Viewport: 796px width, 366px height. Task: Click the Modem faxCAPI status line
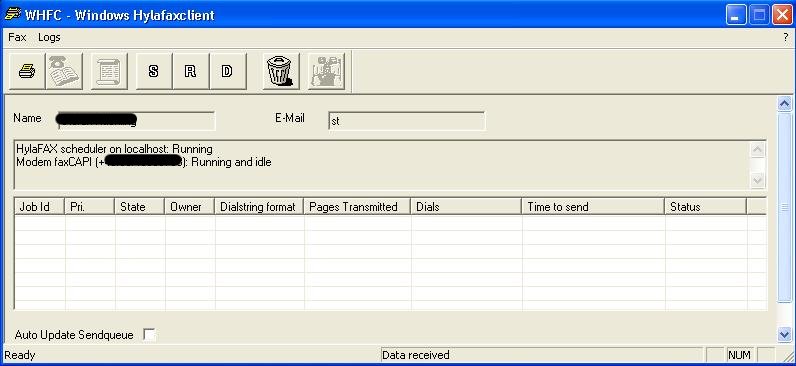144,162
